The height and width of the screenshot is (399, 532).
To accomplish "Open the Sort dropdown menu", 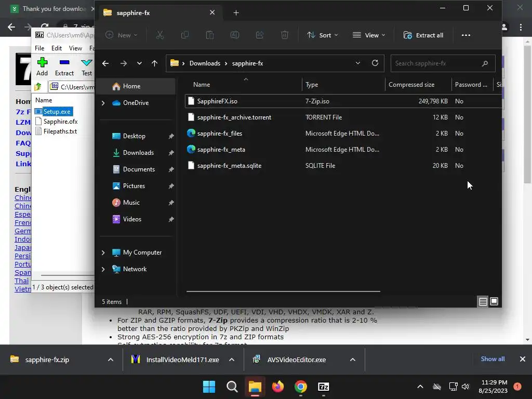I will click(x=322, y=35).
